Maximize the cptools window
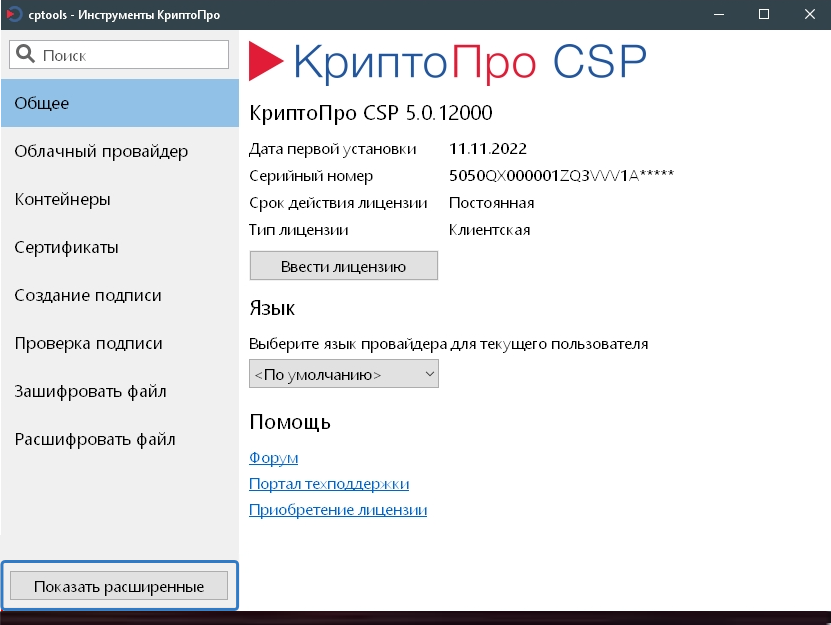 click(x=764, y=14)
